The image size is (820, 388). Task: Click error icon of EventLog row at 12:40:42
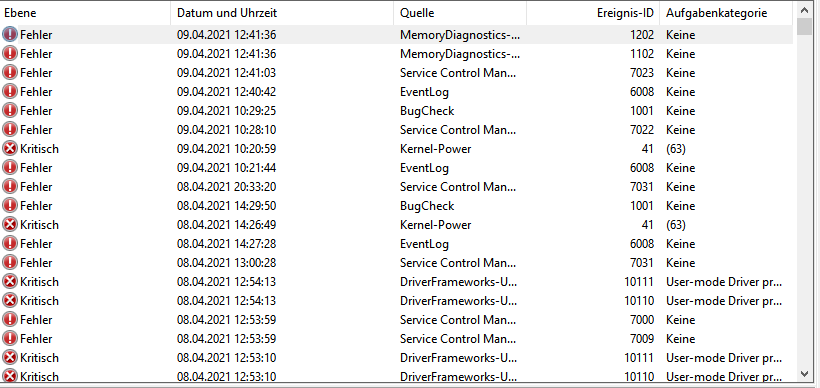click(9, 92)
